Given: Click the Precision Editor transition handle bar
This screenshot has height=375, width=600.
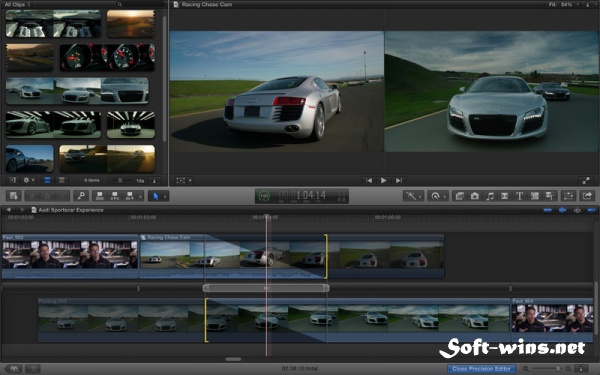Looking at the screenshot, I should [x=266, y=288].
